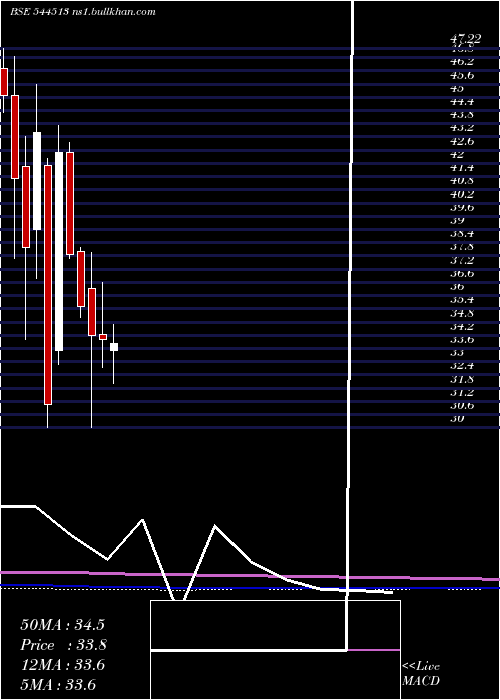Click the 37.2 price axis label
The height and width of the screenshot is (700, 500).
[462, 260]
